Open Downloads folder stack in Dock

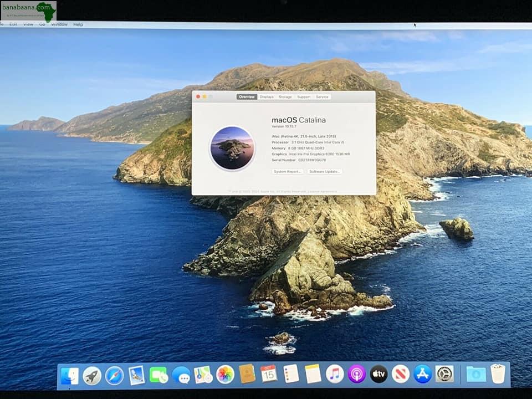pos(476,374)
